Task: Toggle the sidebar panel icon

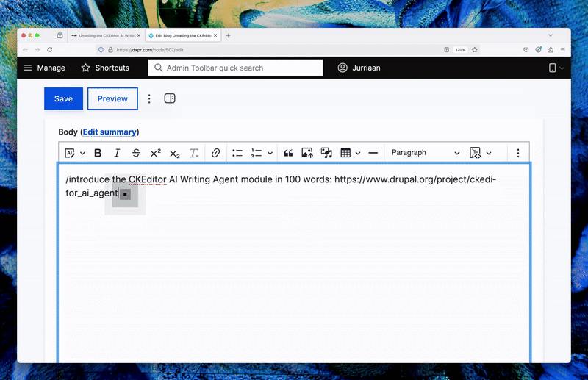Action: point(170,98)
